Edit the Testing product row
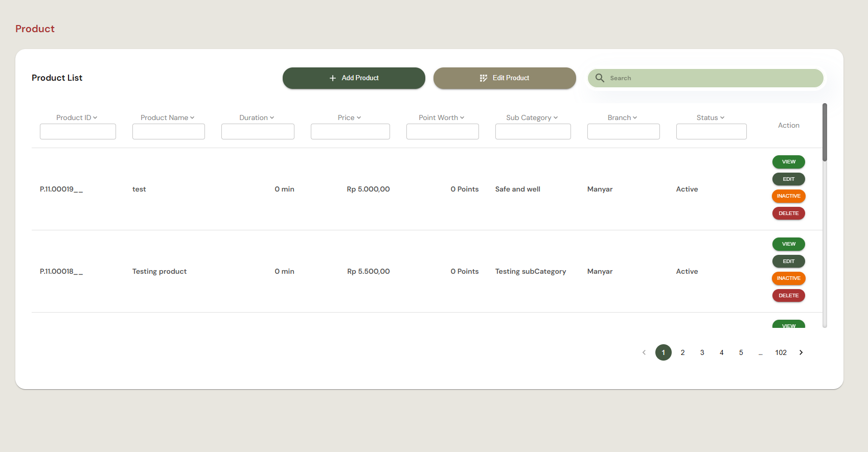The image size is (868, 452). coord(789,261)
